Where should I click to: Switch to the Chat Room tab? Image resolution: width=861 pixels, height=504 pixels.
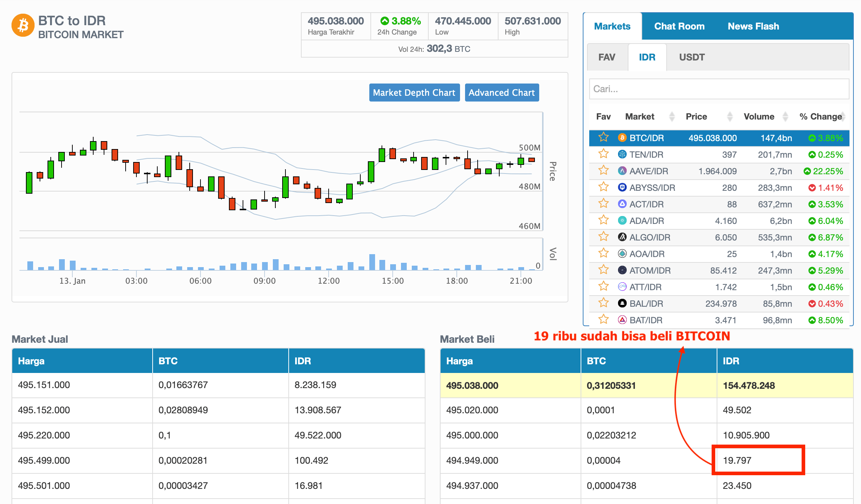point(679,26)
